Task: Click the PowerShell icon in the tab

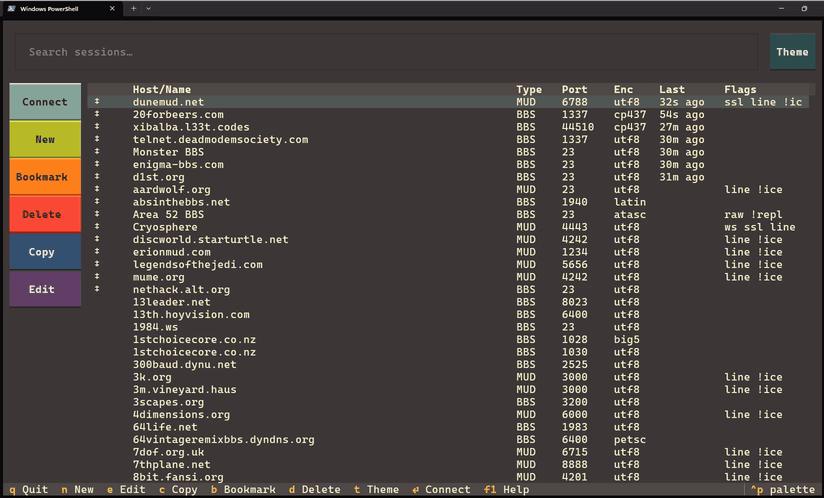Action: pyautogui.click(x=11, y=8)
